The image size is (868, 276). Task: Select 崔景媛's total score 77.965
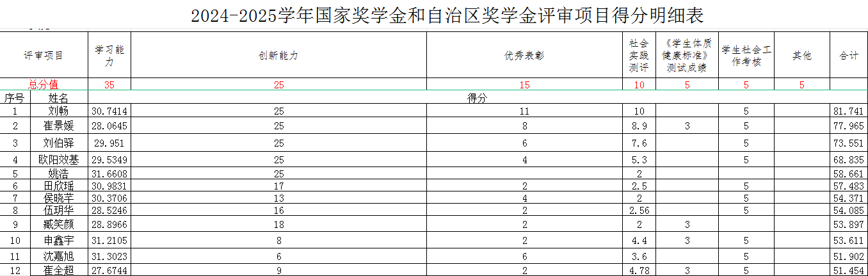click(848, 126)
